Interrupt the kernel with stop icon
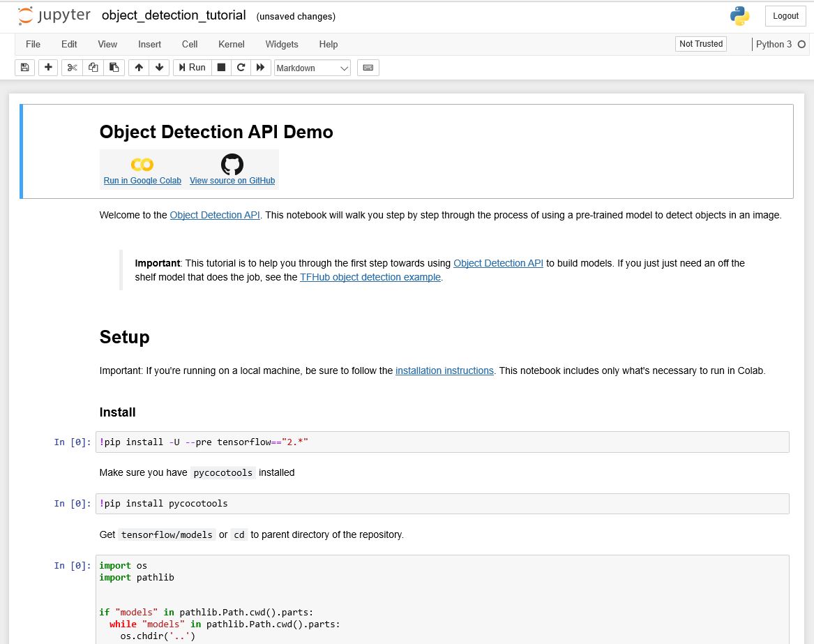The width and height of the screenshot is (814, 644). coord(221,68)
